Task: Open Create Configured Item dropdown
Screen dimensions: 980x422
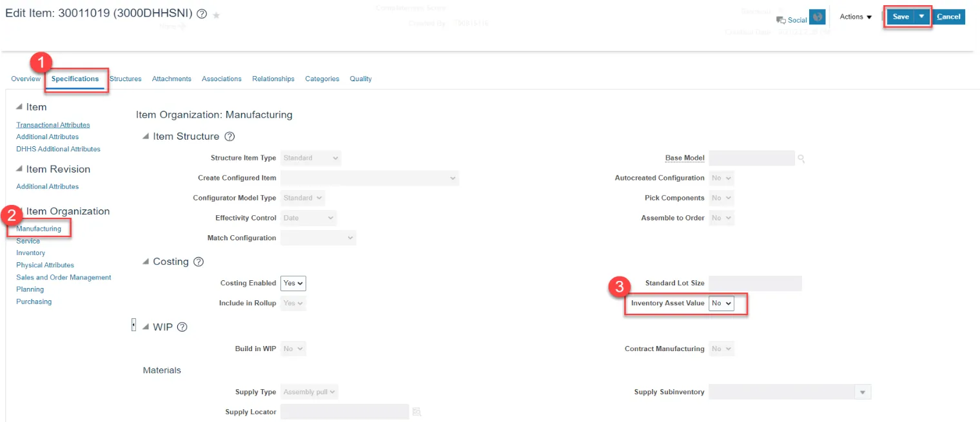Action: [x=369, y=178]
